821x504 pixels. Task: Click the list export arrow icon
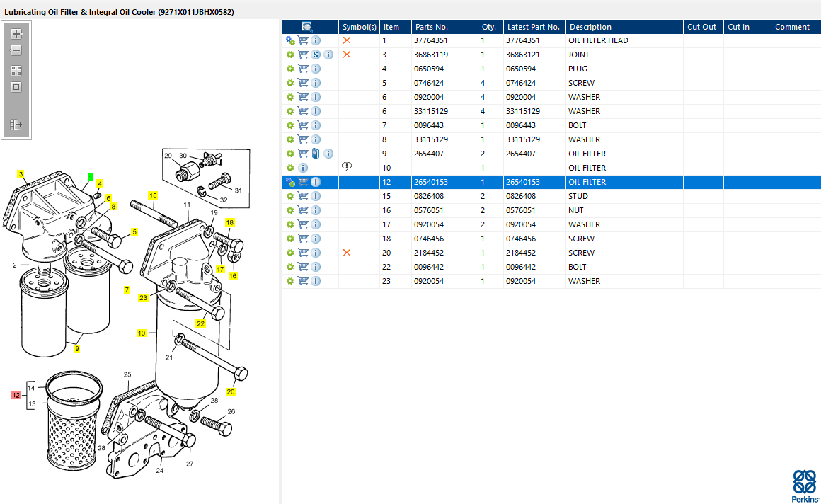click(16, 125)
